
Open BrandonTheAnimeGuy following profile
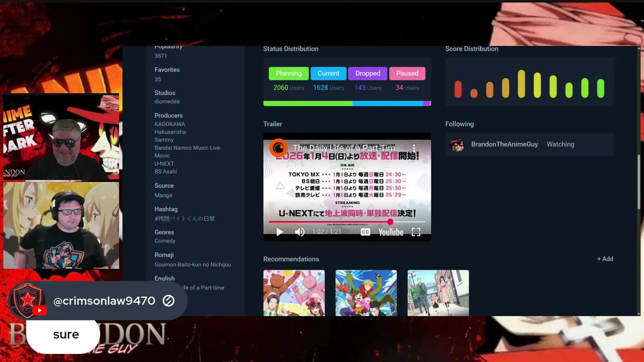[505, 144]
